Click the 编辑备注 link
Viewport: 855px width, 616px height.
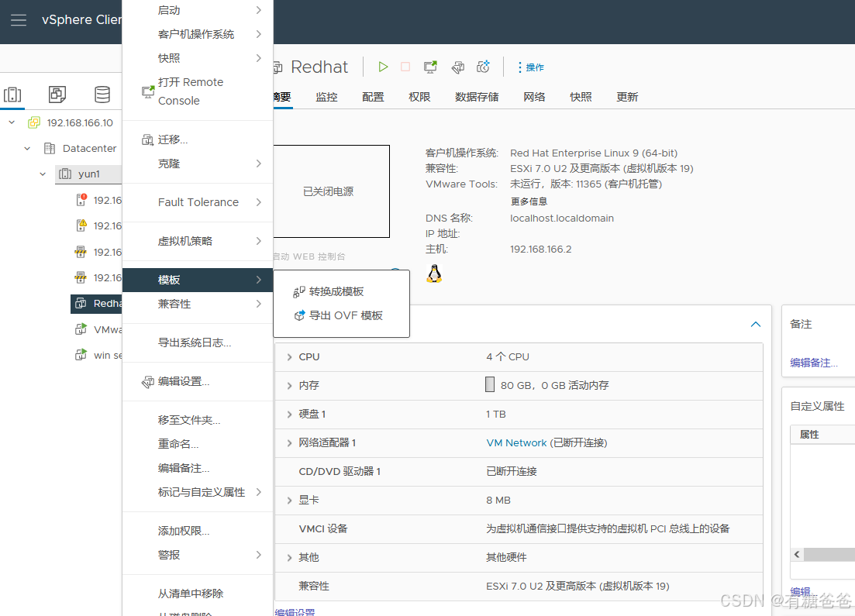coord(814,363)
